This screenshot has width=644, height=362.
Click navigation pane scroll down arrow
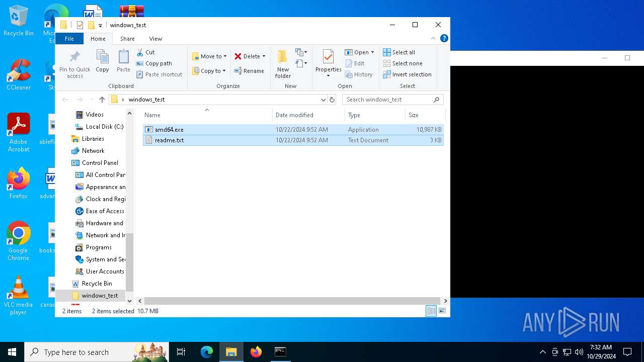click(129, 301)
